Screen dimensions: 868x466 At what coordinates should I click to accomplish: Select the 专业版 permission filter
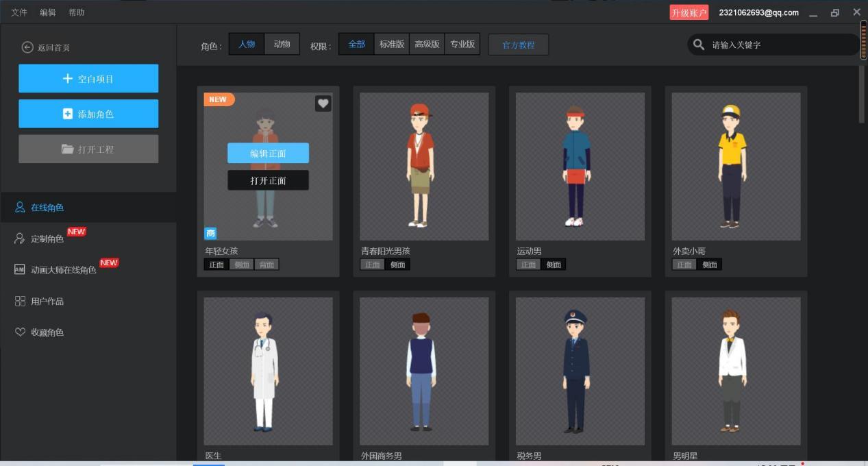coord(462,44)
